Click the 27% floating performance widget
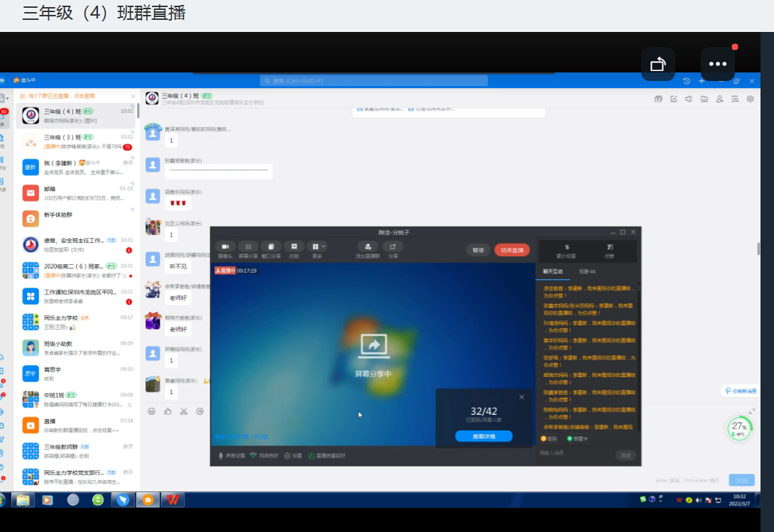This screenshot has width=774, height=532. tap(739, 429)
